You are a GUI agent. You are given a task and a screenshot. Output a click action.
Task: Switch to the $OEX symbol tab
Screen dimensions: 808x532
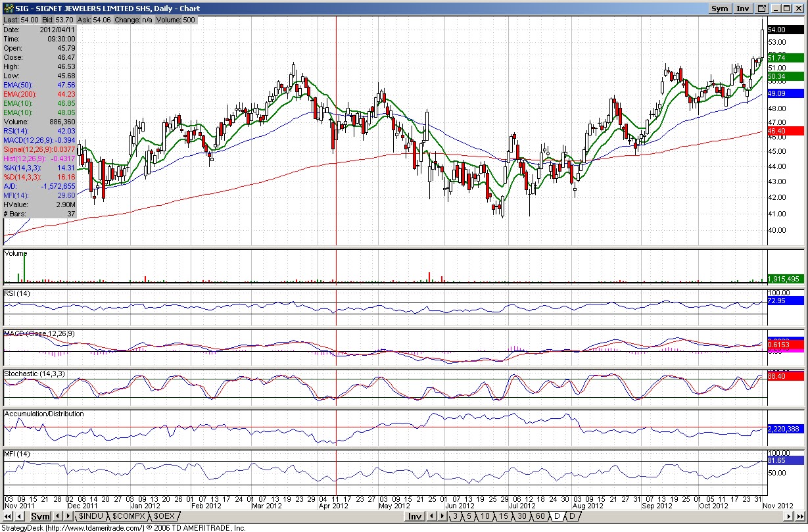pyautogui.click(x=164, y=516)
